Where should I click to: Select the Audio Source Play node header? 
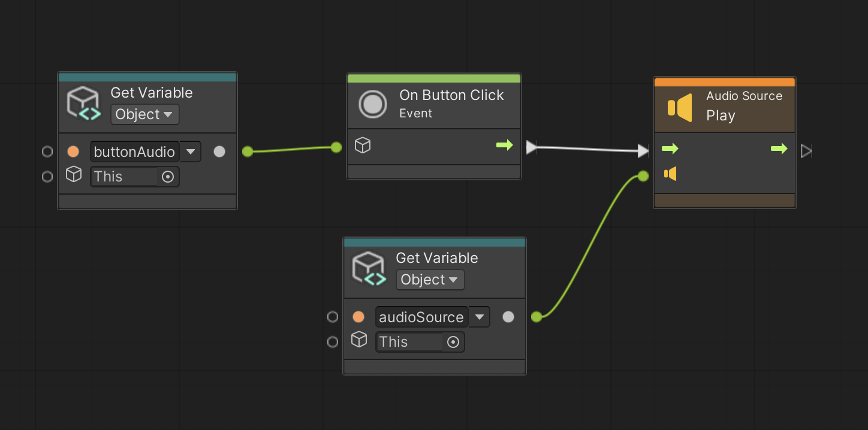(x=743, y=105)
